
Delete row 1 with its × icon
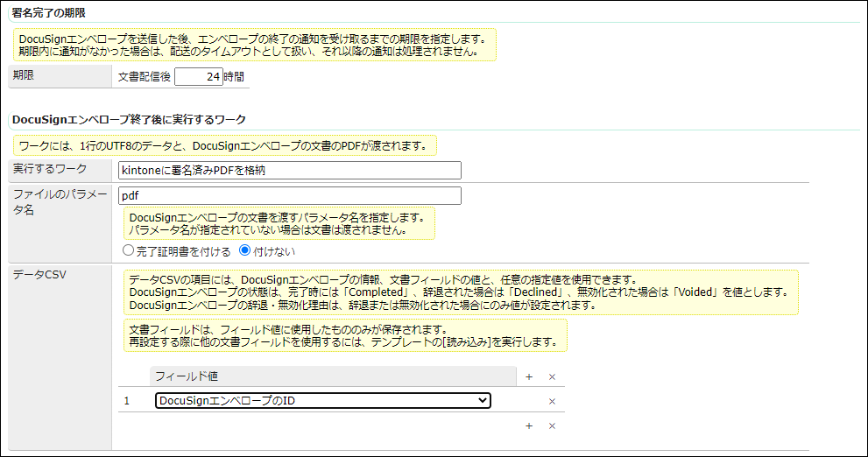point(552,401)
